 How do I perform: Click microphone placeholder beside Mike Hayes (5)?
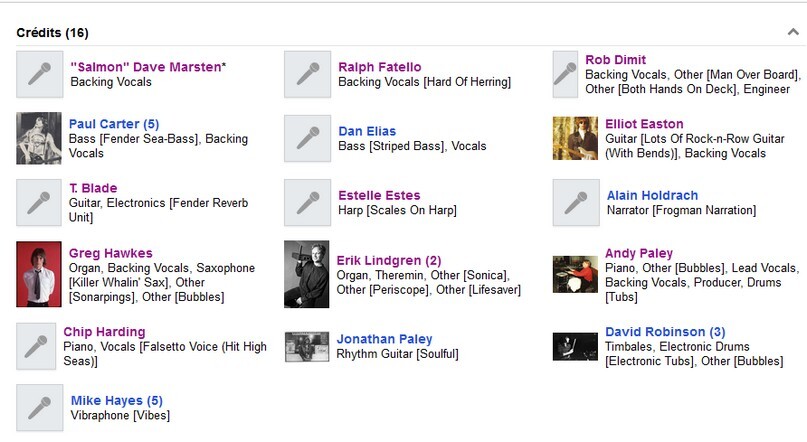[x=40, y=408]
